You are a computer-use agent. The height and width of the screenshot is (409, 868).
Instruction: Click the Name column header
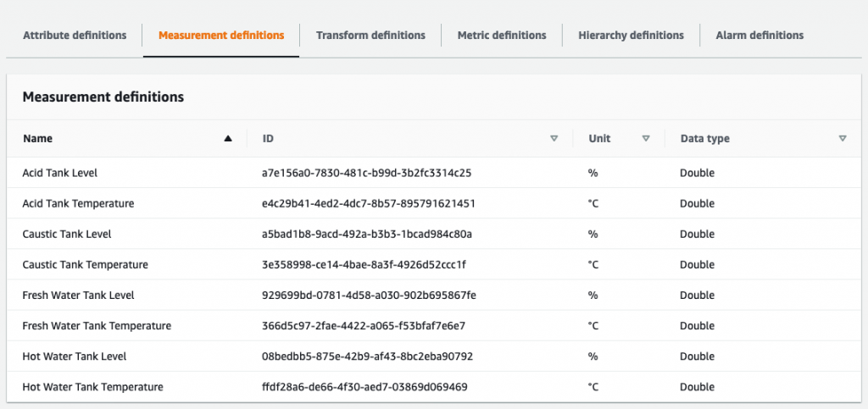[37, 139]
